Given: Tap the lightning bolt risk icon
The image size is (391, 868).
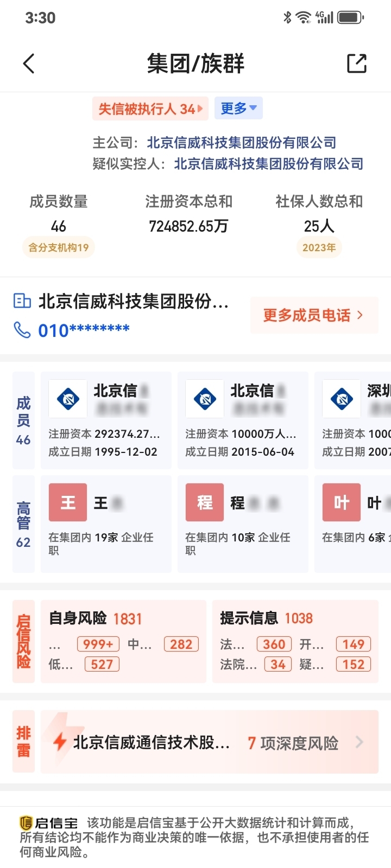Looking at the screenshot, I should (x=60, y=742).
